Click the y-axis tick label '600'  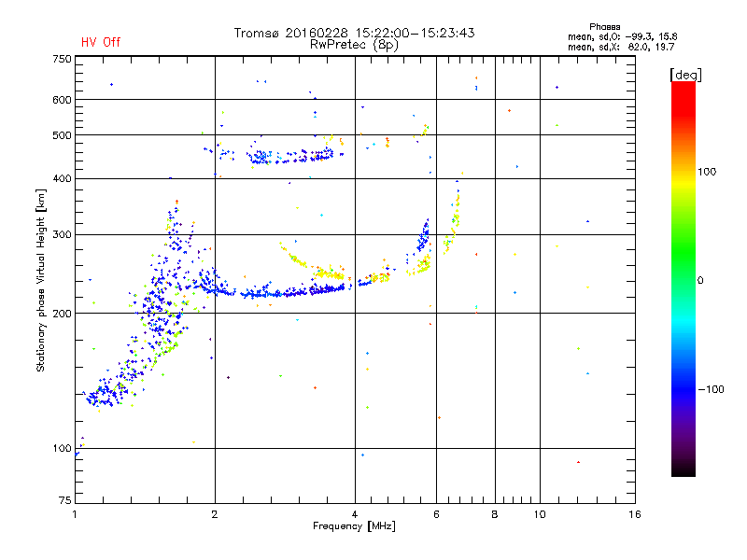62,100
